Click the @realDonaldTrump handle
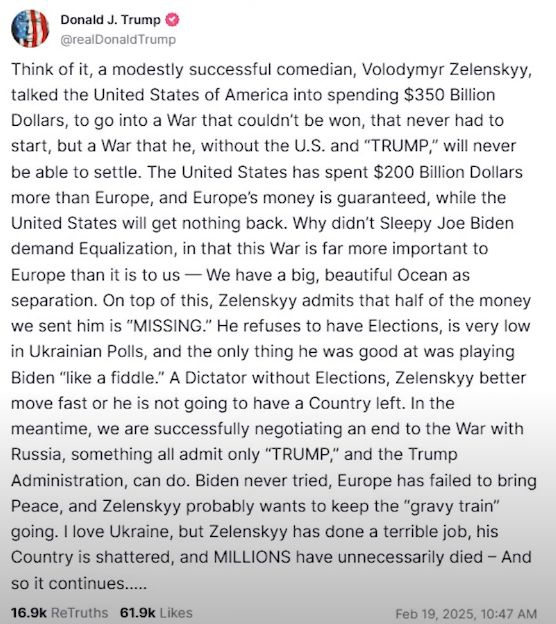 tap(118, 39)
